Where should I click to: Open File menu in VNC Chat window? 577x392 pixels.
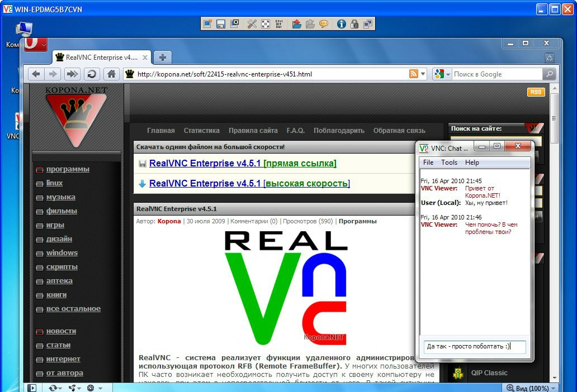[428, 162]
